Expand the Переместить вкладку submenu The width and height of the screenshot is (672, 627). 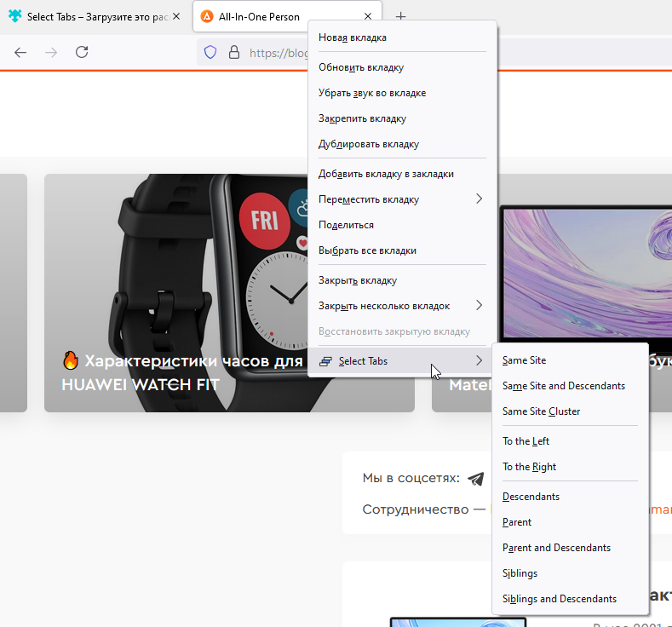coord(402,199)
